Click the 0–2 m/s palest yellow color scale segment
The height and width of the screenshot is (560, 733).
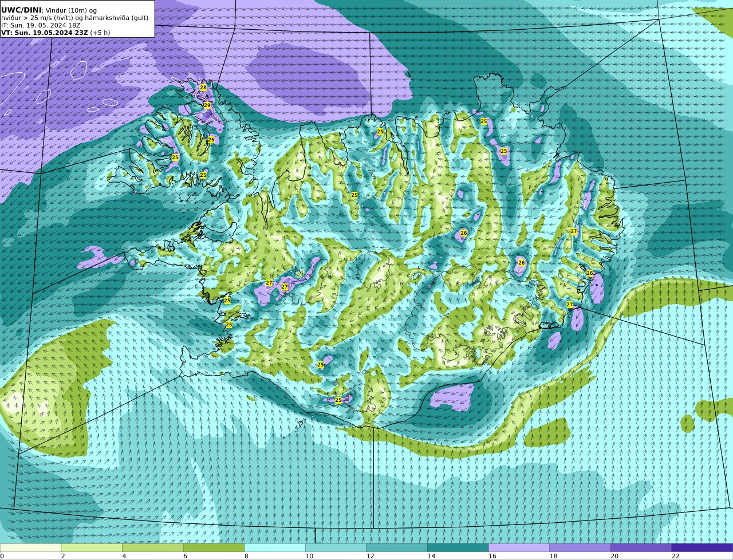tap(30, 547)
